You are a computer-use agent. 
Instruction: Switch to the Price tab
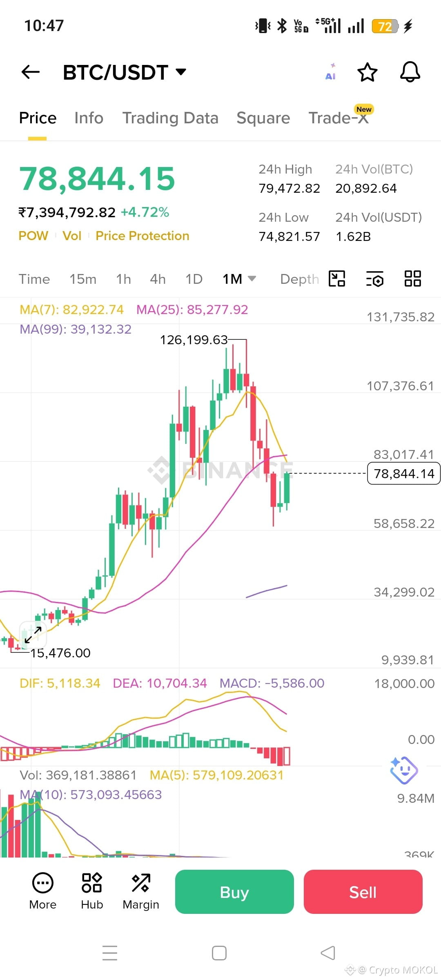pos(38,118)
